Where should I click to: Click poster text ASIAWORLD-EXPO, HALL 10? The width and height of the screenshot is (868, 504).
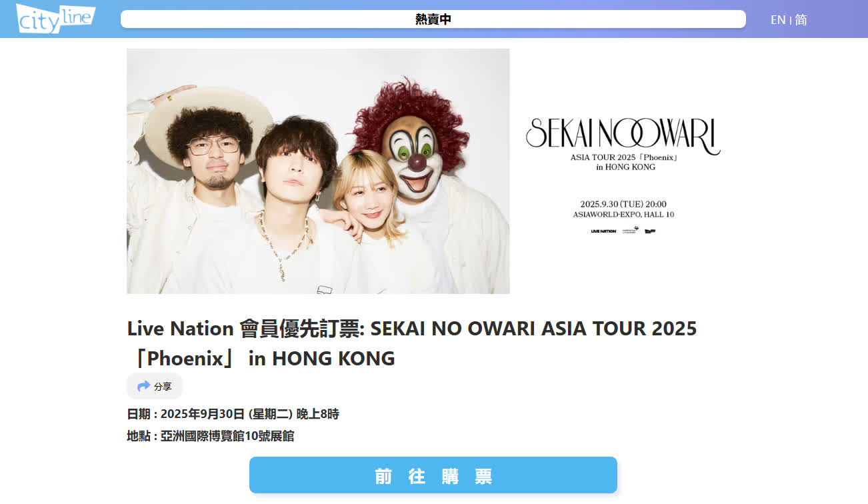tap(623, 215)
